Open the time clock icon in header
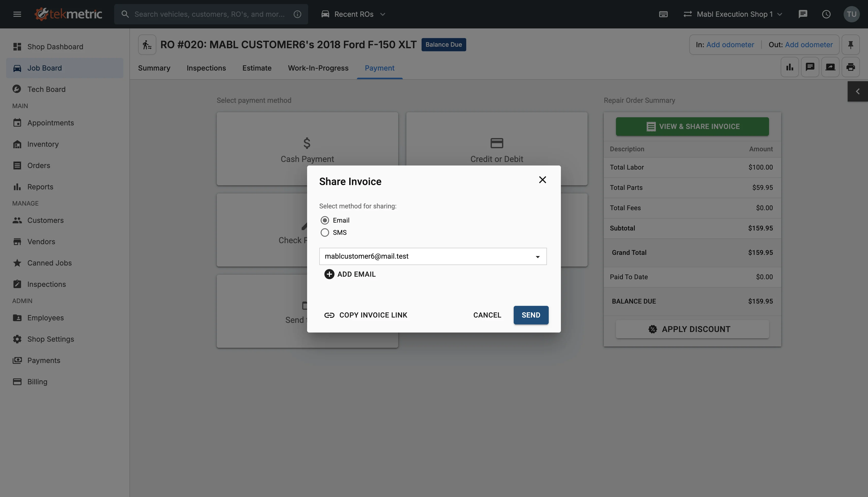 [x=826, y=14]
